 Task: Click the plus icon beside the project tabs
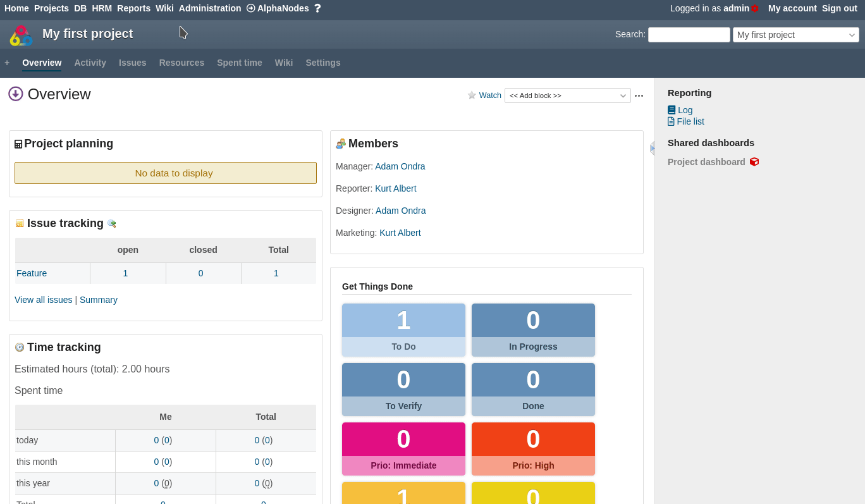[x=7, y=63]
